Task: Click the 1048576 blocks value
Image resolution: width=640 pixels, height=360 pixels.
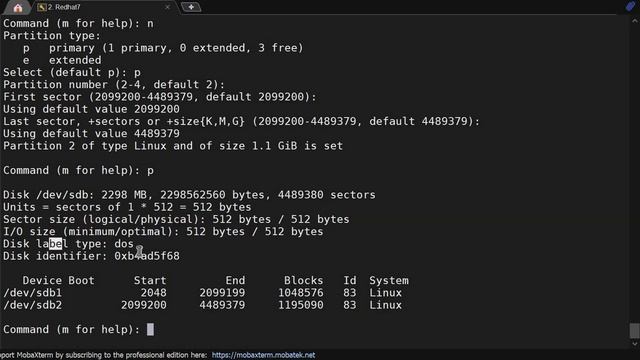Action: [301, 293]
